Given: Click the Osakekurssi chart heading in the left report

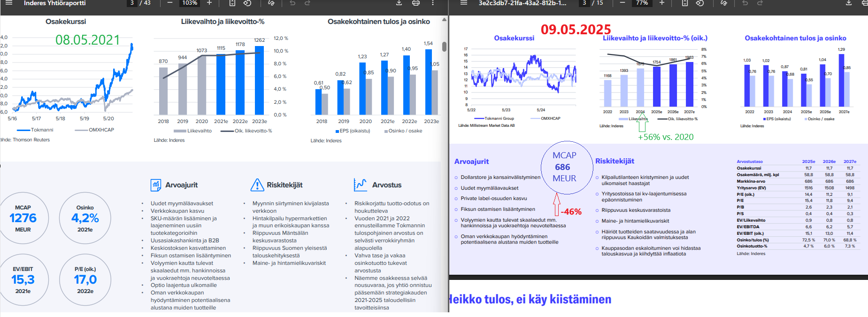Looking at the screenshot, I should 66,22.
